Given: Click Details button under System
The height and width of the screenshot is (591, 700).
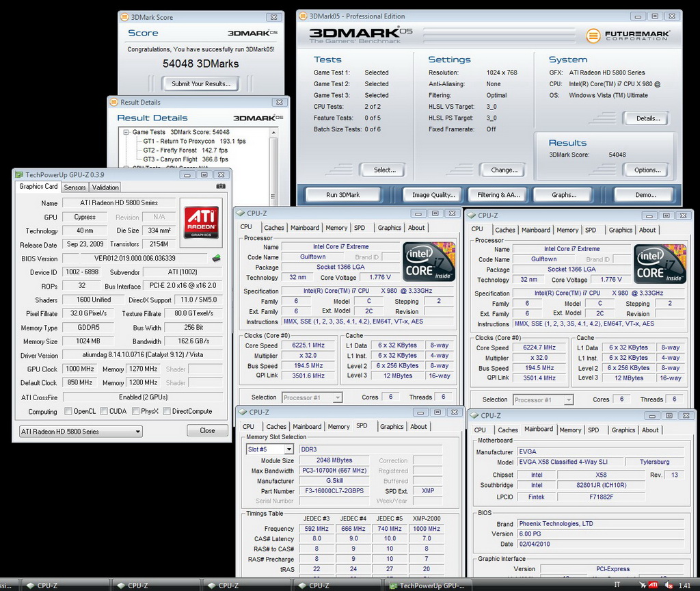Looking at the screenshot, I should [x=648, y=118].
